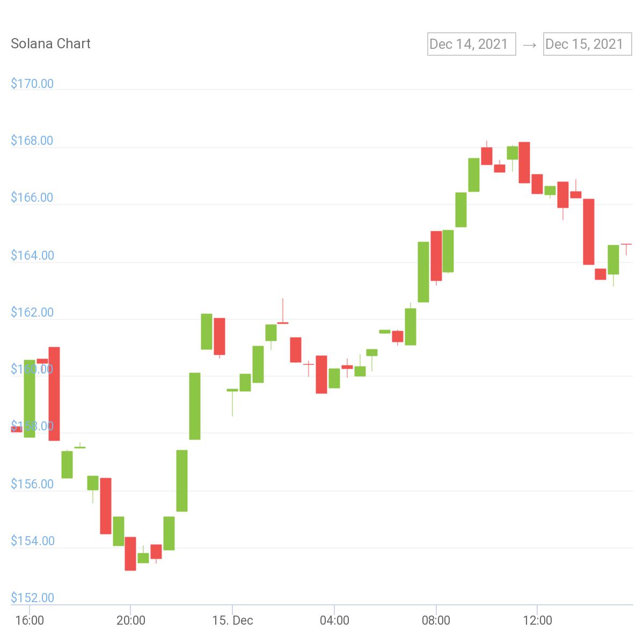The width and height of the screenshot is (644, 644).
Task: Click the $166.00 price axis label
Action: click(x=32, y=197)
